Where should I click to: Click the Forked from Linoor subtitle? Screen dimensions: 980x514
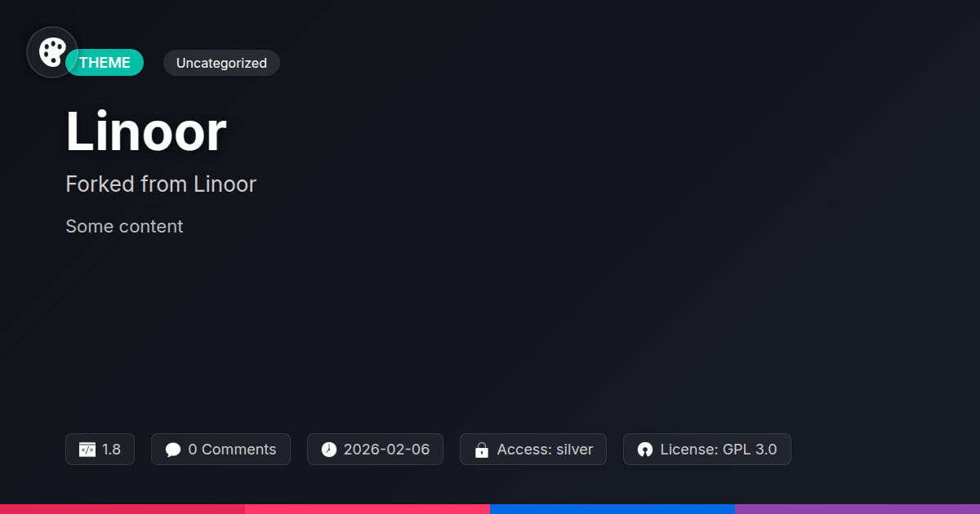(161, 184)
